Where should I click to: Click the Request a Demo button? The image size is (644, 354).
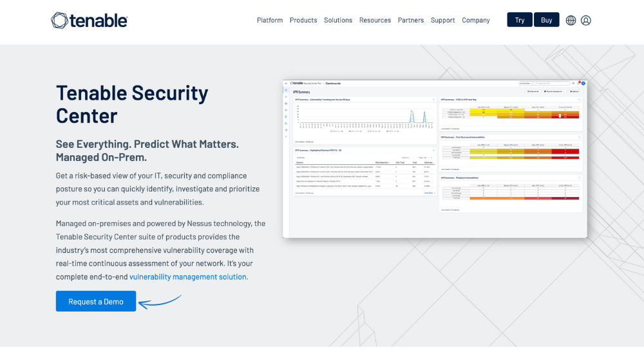point(95,301)
